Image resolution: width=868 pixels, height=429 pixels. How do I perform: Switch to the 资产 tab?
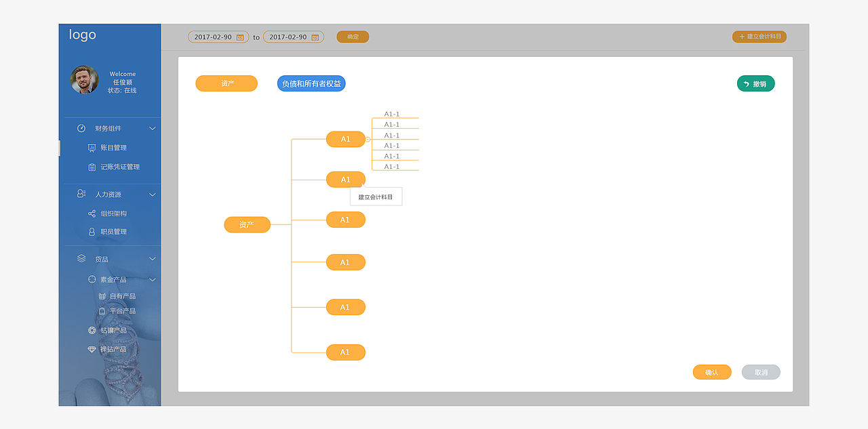coord(226,83)
